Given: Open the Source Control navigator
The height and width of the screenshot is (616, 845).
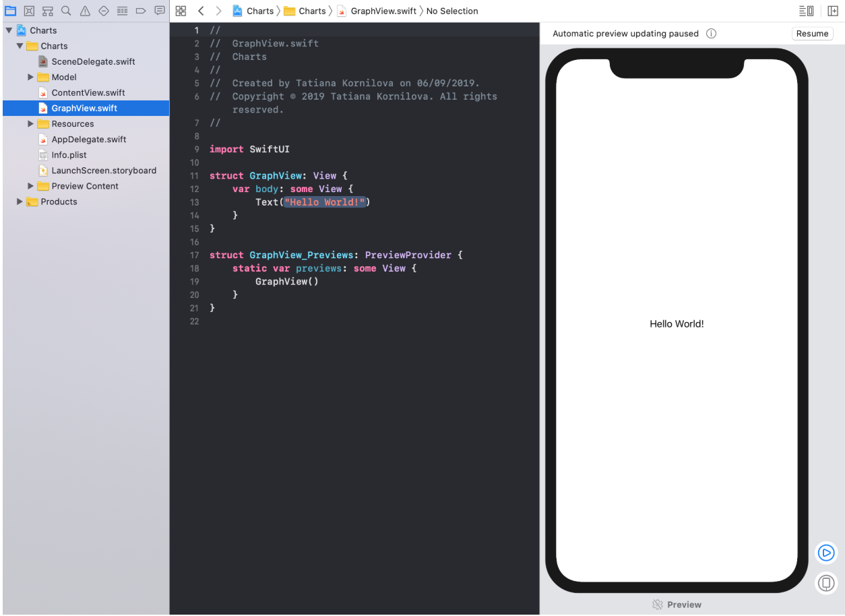Looking at the screenshot, I should 29,11.
